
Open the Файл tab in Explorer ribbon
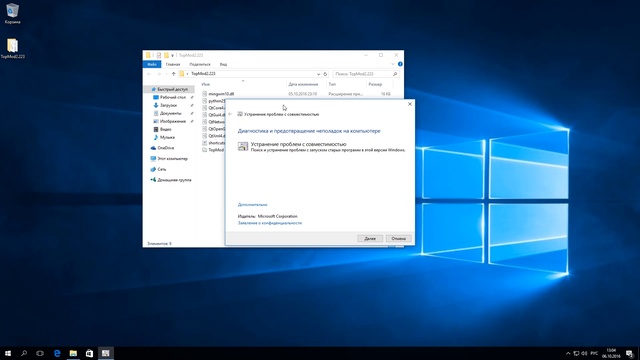152,64
